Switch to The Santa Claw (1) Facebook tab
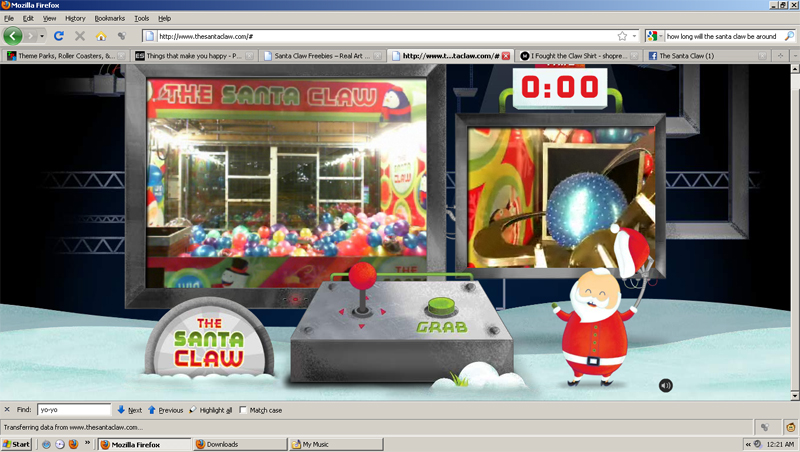The width and height of the screenshot is (800, 452). pos(706,56)
